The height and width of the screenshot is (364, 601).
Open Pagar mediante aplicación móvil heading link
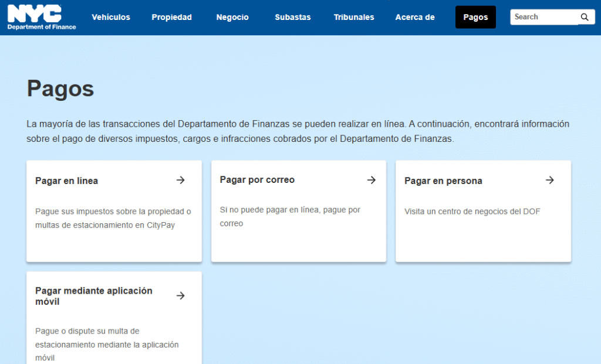93,296
